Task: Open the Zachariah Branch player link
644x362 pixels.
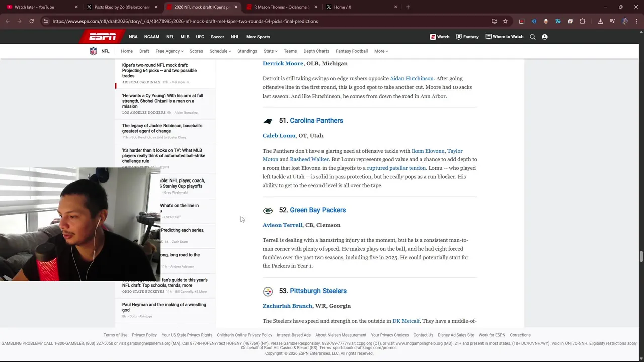Action: click(x=287, y=306)
